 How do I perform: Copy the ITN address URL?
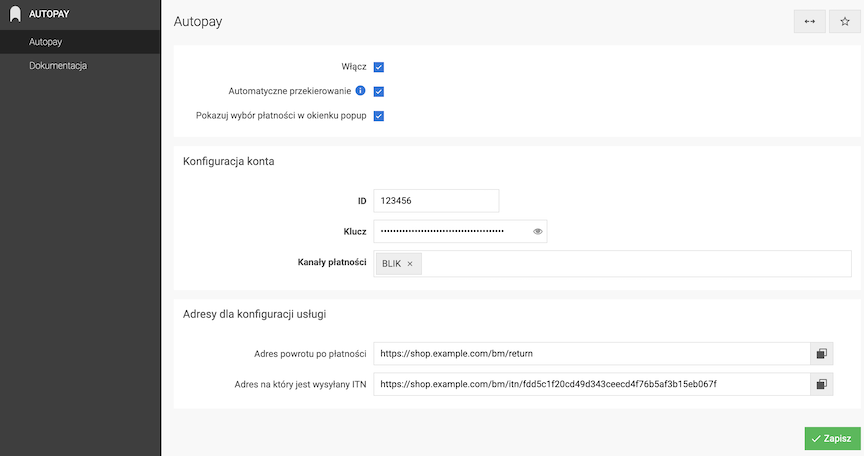[822, 384]
